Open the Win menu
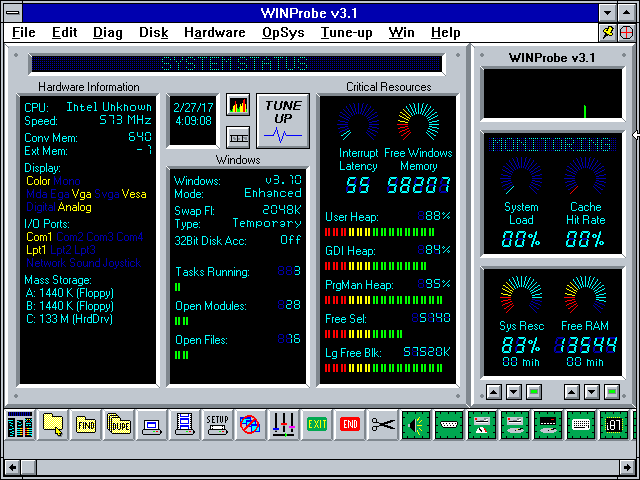640x480 pixels. 402,33
